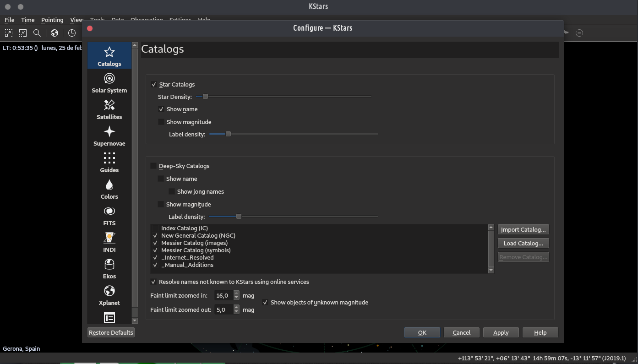Open the Xplanet settings page
The width and height of the screenshot is (638, 364).
pyautogui.click(x=109, y=295)
